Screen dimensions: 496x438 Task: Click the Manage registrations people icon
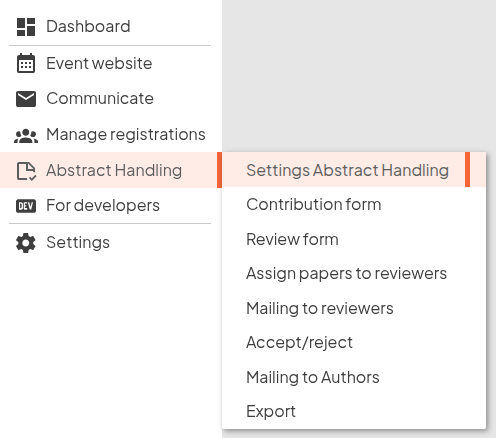coord(26,136)
